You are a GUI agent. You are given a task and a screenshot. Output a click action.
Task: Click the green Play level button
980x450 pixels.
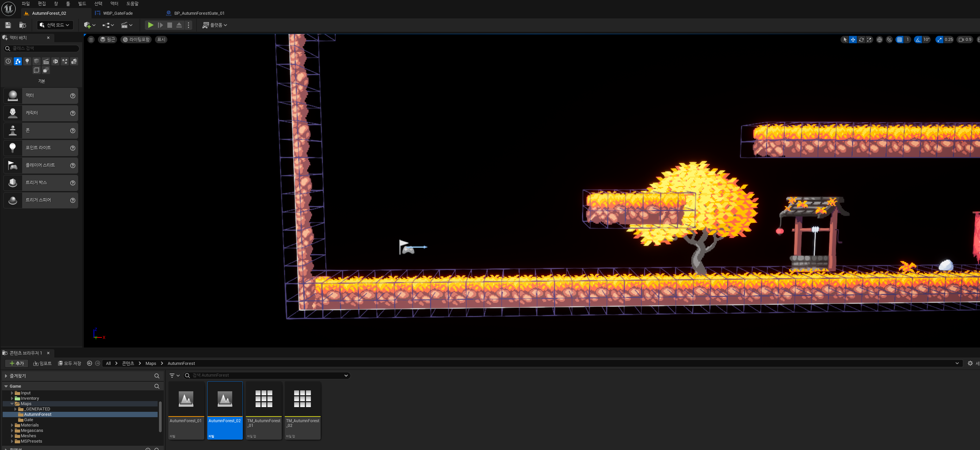151,25
